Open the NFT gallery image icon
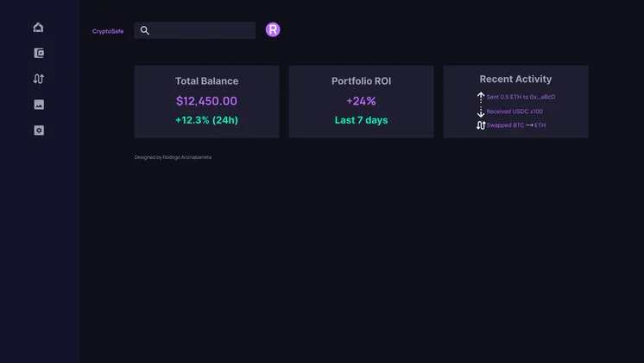The image size is (644, 363). (39, 105)
